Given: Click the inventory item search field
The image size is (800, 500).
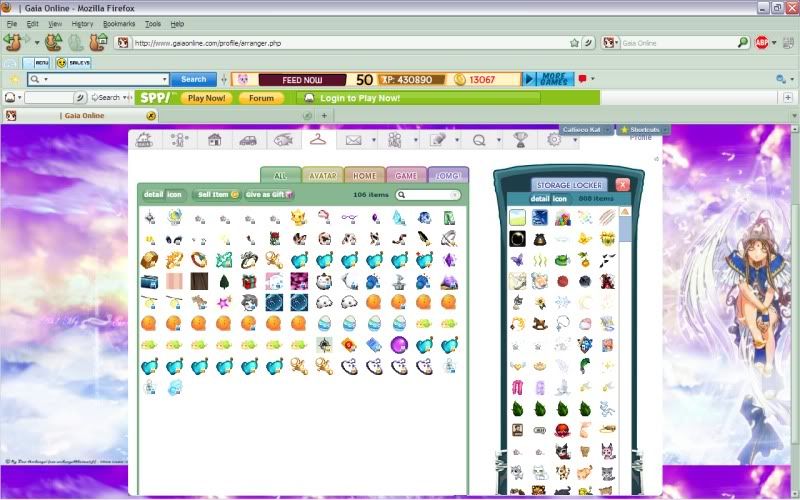Looking at the screenshot, I should [428, 194].
